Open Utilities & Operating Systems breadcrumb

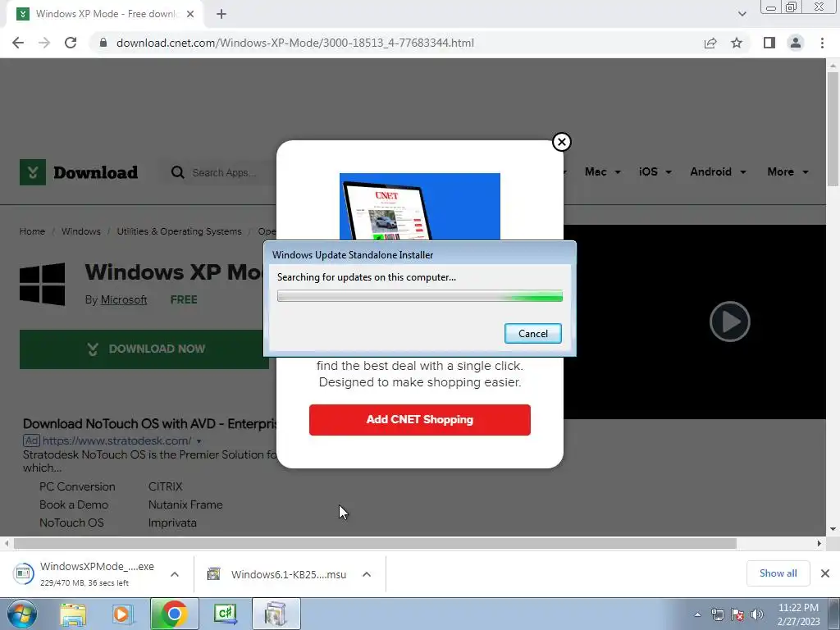(x=179, y=231)
